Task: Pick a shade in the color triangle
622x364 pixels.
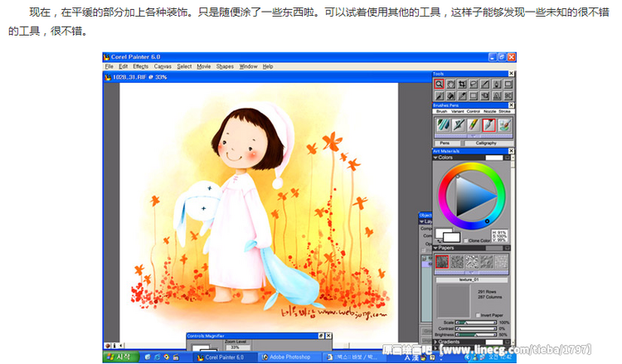Action: (472, 197)
